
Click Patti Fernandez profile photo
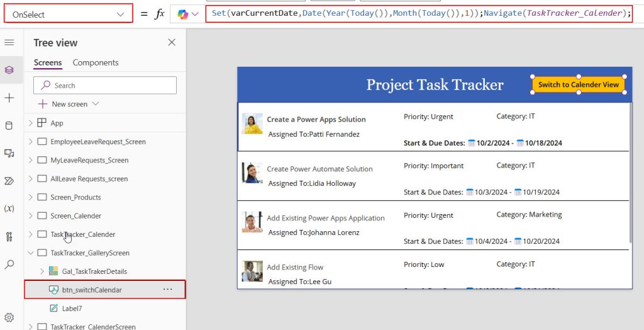coord(252,123)
